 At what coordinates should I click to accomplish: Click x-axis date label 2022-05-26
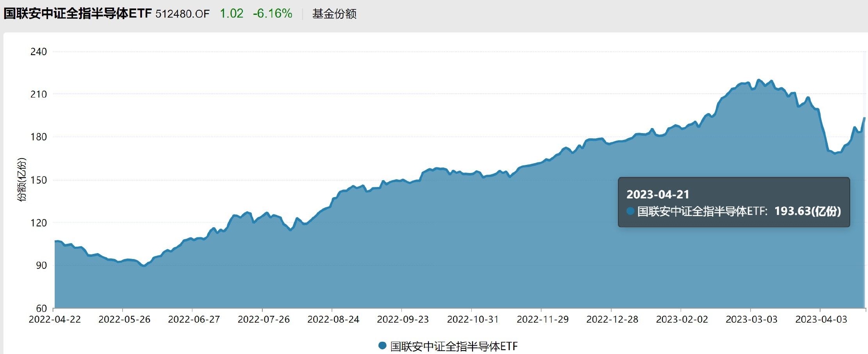(124, 320)
